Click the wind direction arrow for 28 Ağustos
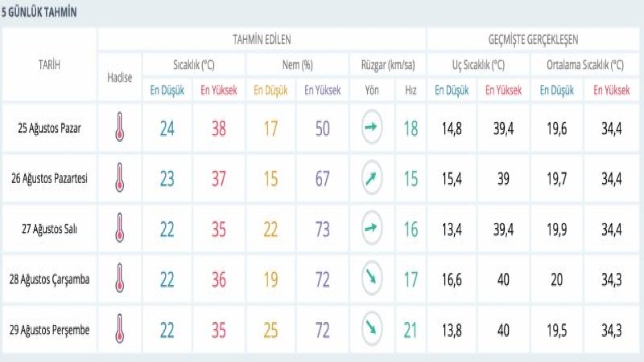 pos(371,279)
